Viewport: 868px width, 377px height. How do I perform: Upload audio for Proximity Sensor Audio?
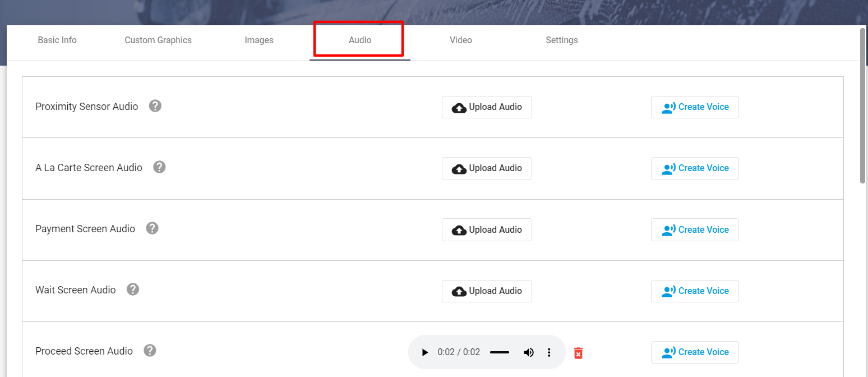(487, 107)
